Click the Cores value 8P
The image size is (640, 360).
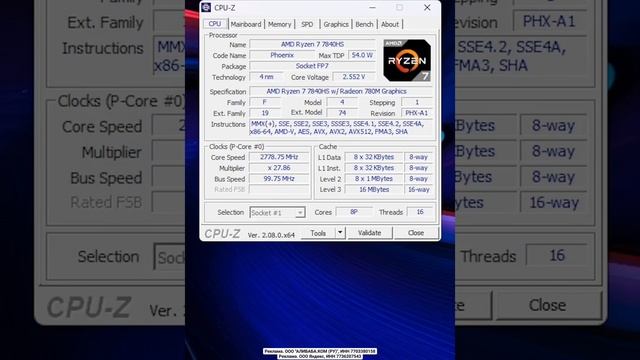[354, 212]
